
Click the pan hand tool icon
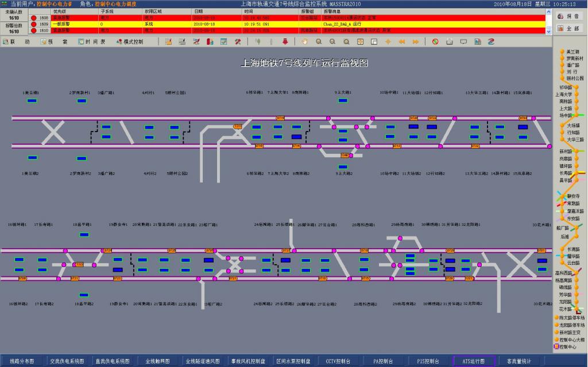[x=304, y=42]
